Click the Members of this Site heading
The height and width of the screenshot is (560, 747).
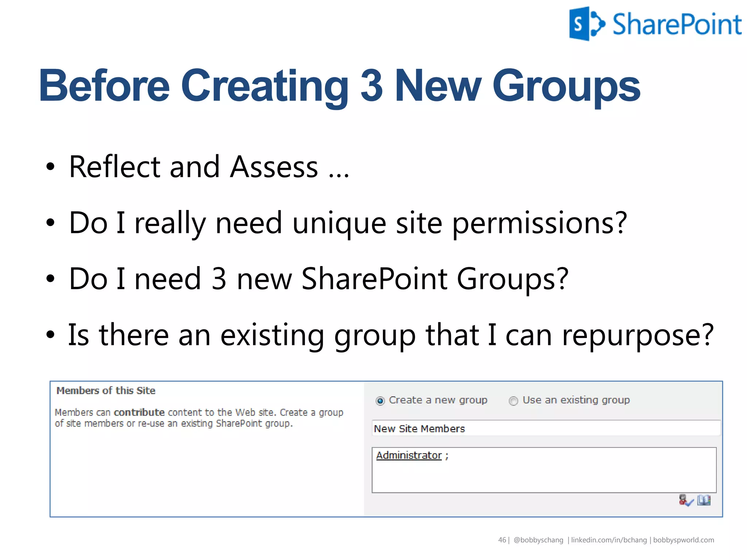click(106, 390)
